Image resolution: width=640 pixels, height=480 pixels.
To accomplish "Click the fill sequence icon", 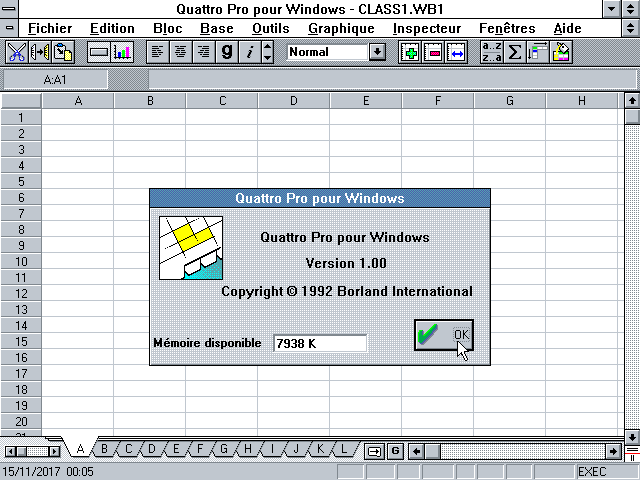I will [x=538, y=52].
